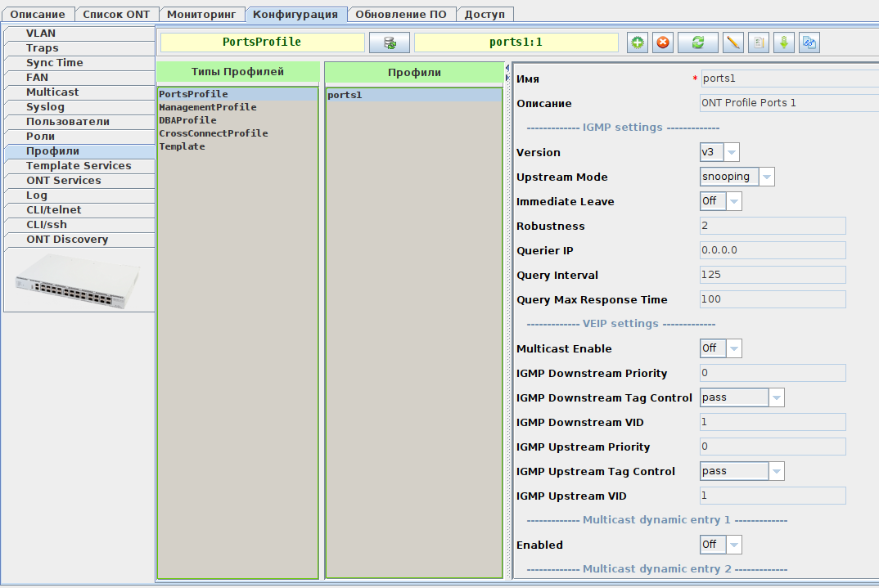Click the split pane collapse arrow

507,69
